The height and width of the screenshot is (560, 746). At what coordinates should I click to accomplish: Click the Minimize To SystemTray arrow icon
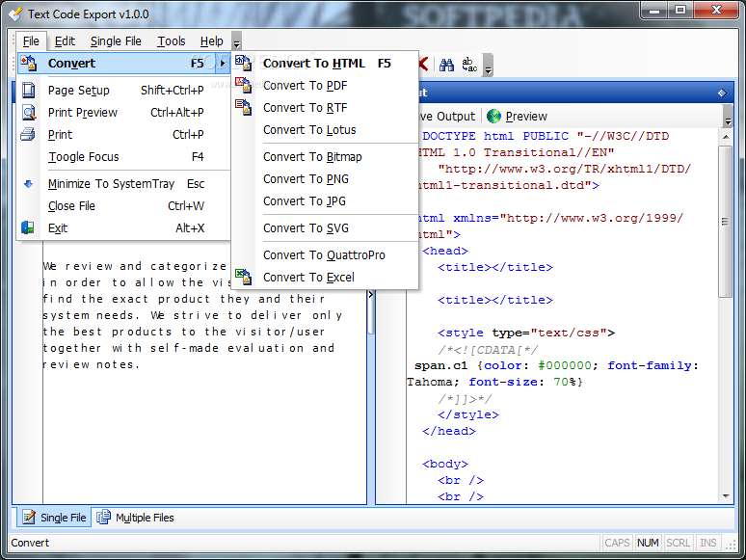(x=29, y=184)
